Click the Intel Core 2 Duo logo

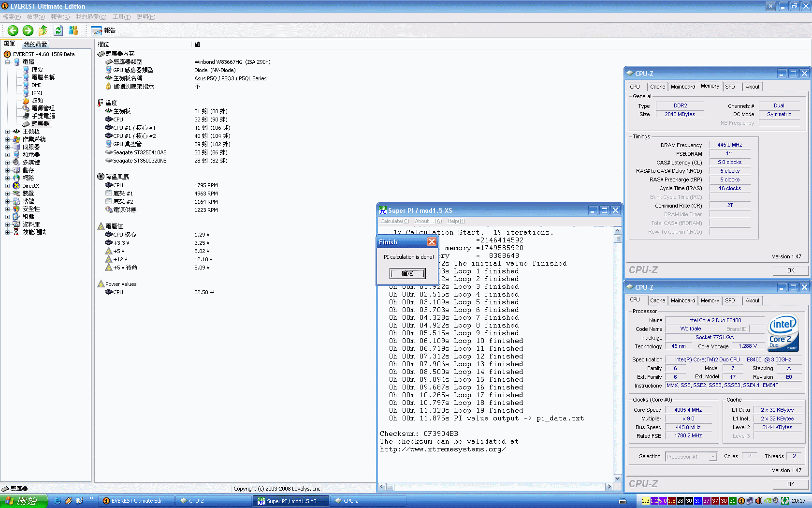coord(783,333)
